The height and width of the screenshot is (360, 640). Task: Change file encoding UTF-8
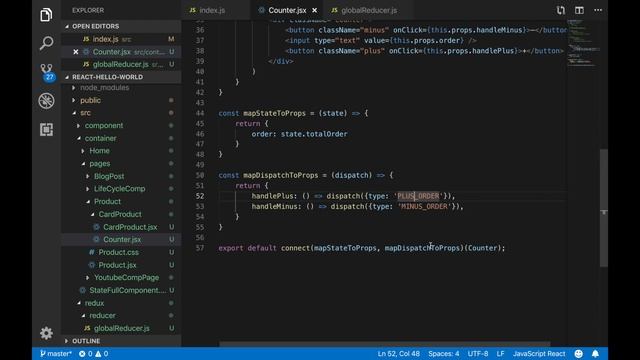pos(478,354)
